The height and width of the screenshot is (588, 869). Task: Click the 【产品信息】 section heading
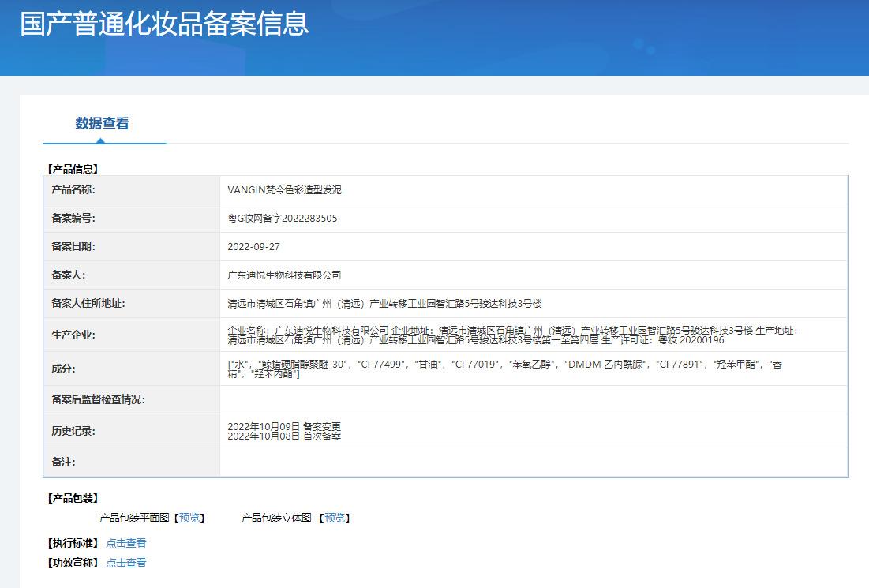(x=73, y=169)
